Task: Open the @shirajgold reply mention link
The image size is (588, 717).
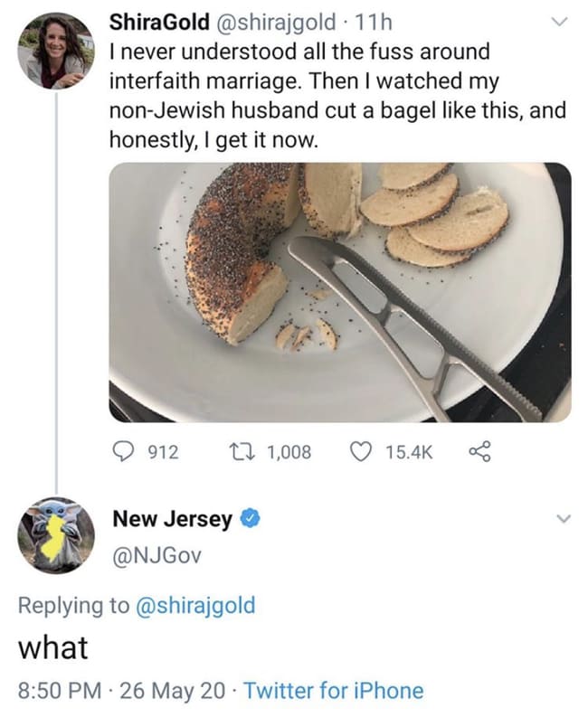Action: tap(195, 605)
